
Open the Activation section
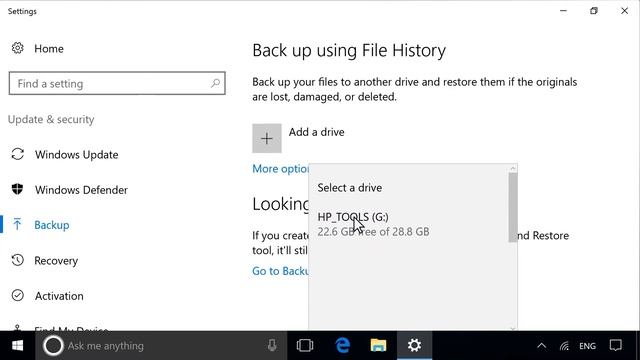(59, 296)
